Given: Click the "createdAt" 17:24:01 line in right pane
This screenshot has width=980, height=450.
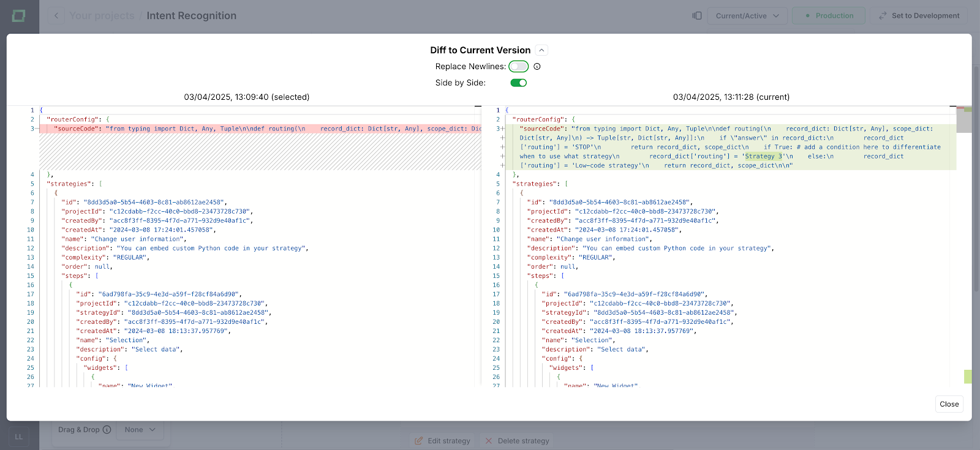Looking at the screenshot, I should [605, 230].
